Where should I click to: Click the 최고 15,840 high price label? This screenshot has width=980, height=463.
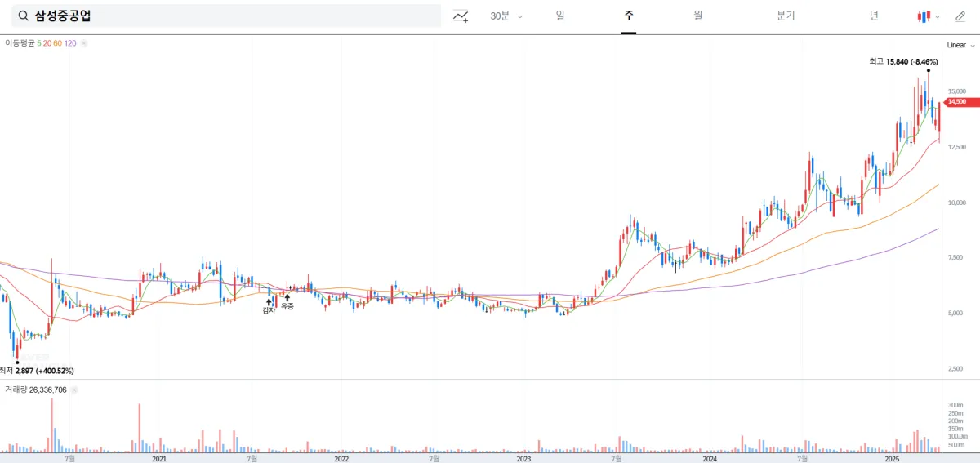pos(904,61)
